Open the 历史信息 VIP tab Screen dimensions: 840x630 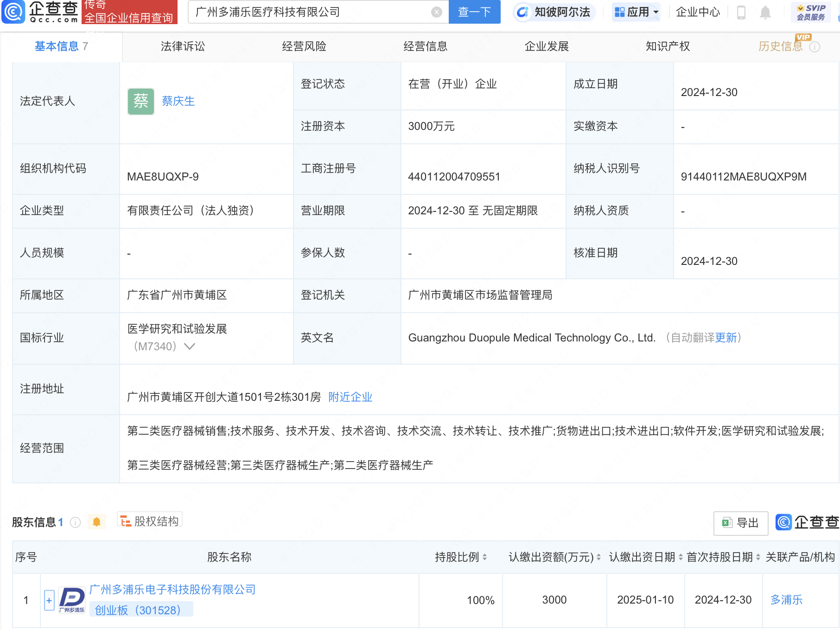coord(781,46)
